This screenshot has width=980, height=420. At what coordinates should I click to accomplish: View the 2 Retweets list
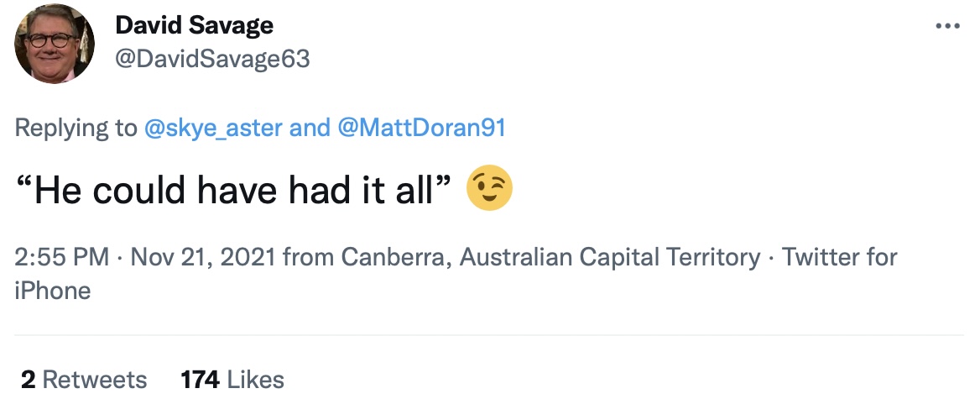click(x=84, y=380)
